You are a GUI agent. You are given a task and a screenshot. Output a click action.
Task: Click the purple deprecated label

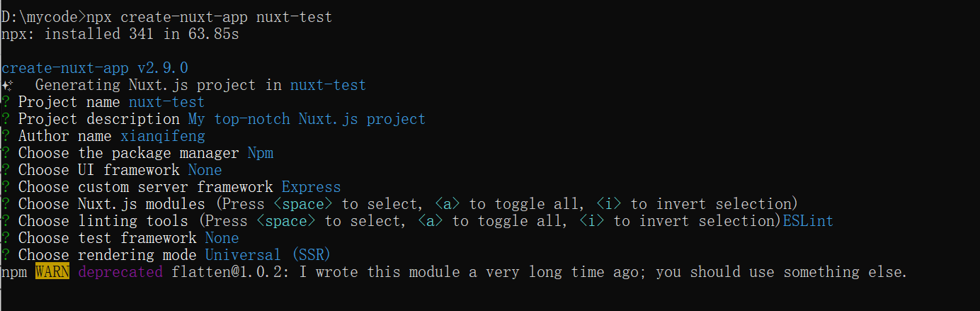(x=120, y=272)
